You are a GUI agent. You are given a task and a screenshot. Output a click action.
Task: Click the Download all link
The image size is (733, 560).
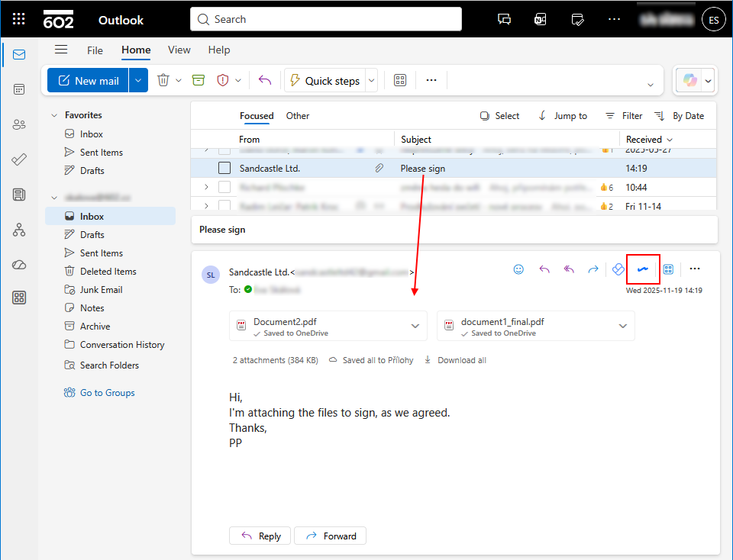click(x=461, y=360)
